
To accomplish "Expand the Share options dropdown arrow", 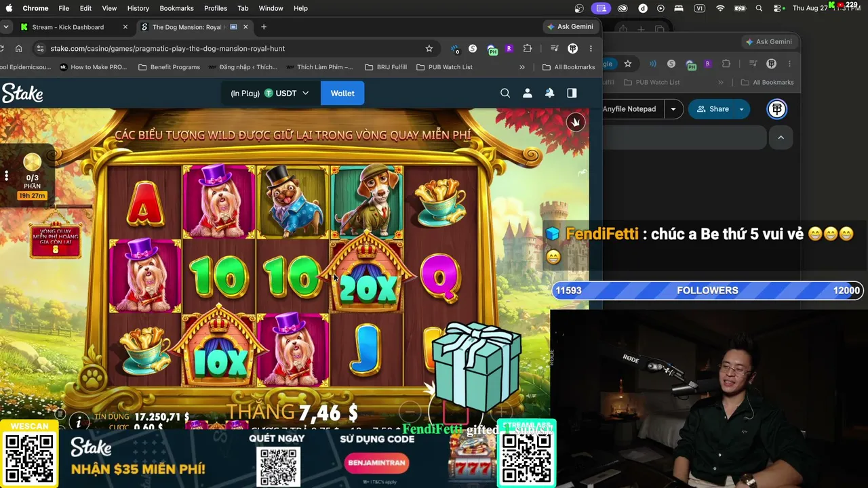I will coord(741,109).
